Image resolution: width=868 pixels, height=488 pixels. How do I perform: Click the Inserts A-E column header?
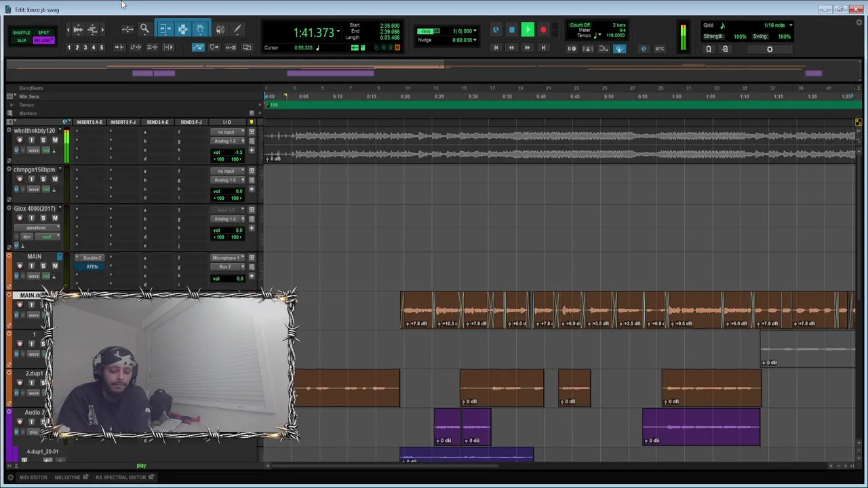90,122
